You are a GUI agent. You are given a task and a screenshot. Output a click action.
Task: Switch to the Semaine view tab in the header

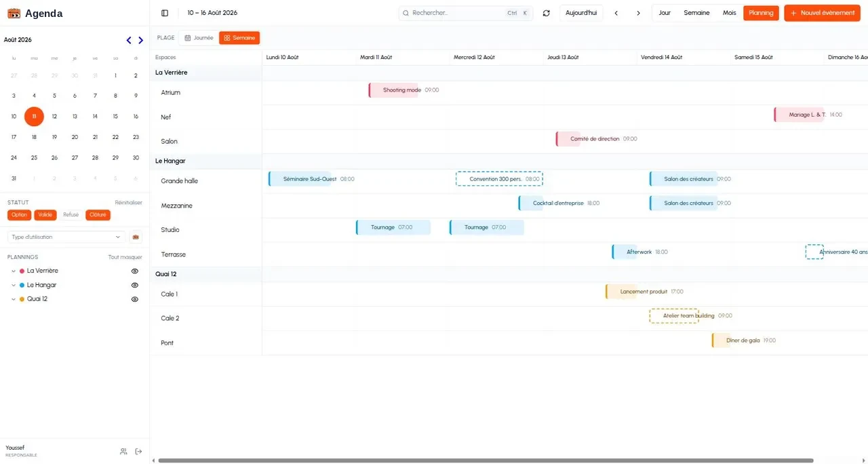coord(696,13)
